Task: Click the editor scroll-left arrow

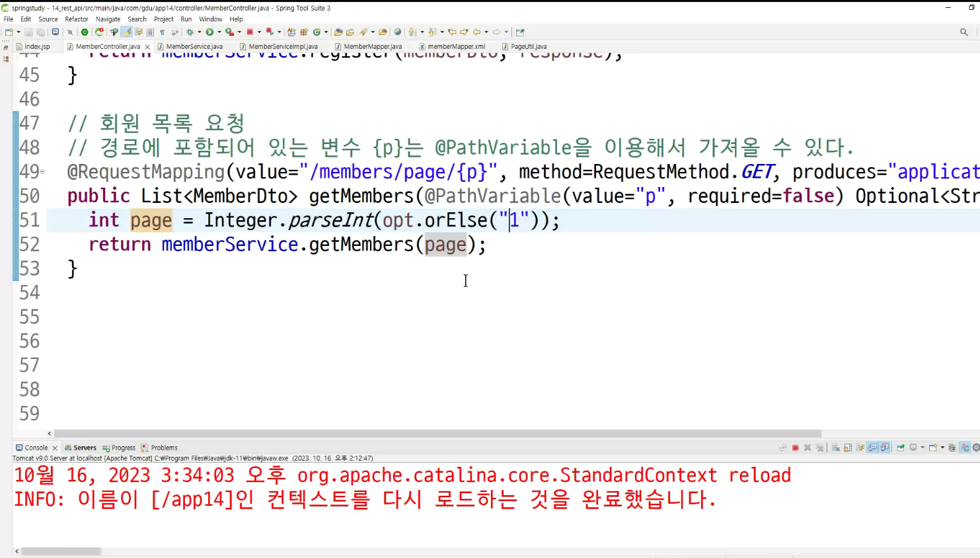Action: [50, 434]
